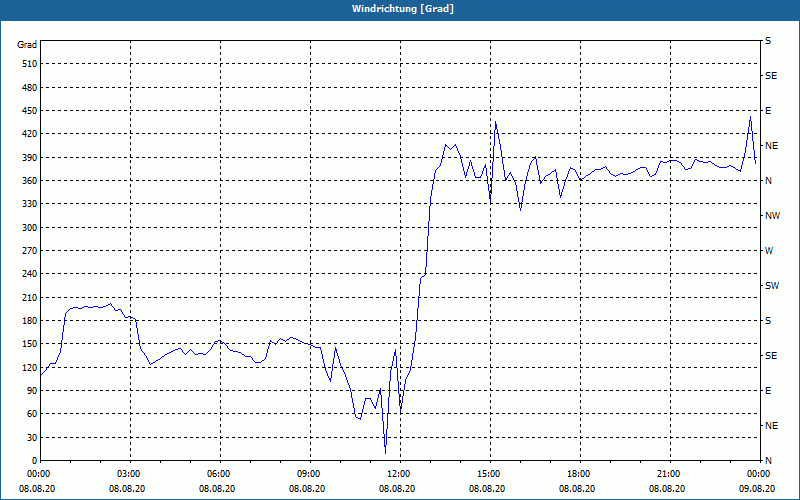This screenshot has height=500, width=800.
Task: Click the 00:00 time label above 09.08.20
Action: (760, 474)
